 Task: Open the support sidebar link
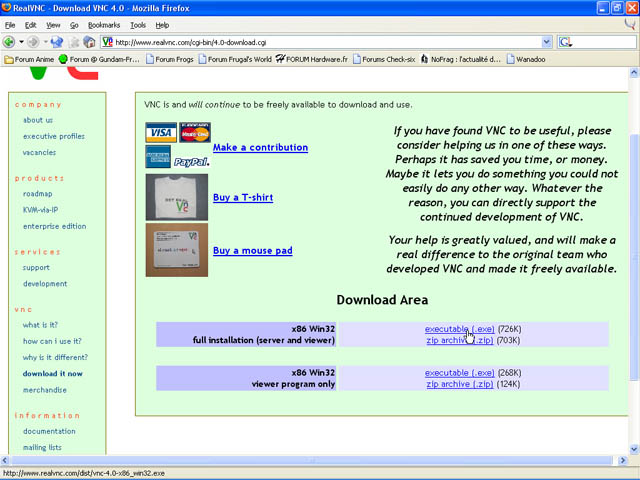point(36,268)
